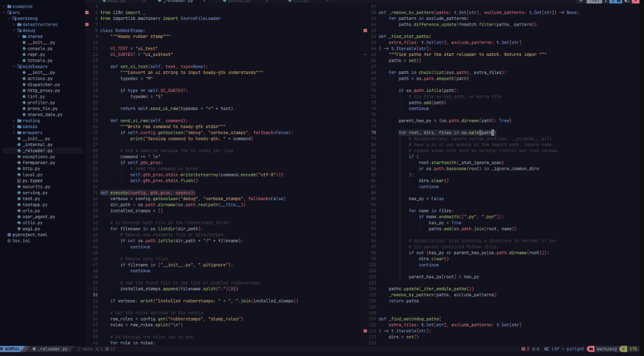Click the debug open-folder icon

pos(19,30)
